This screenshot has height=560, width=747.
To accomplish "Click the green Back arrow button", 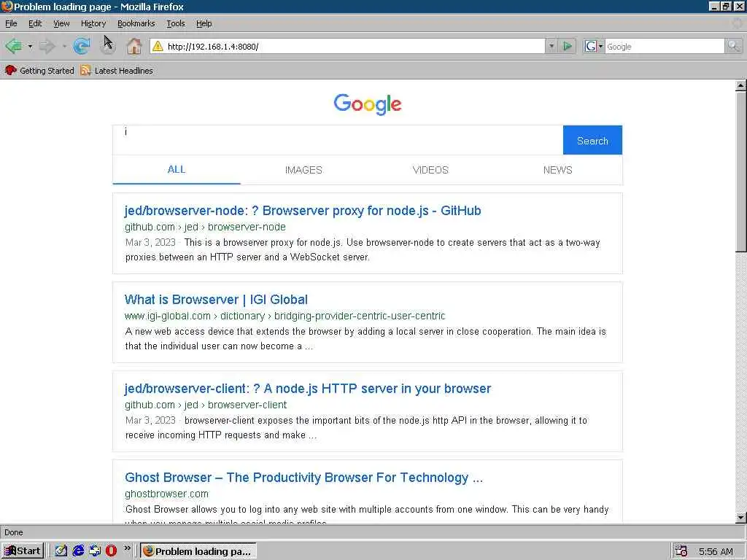I will (13, 46).
